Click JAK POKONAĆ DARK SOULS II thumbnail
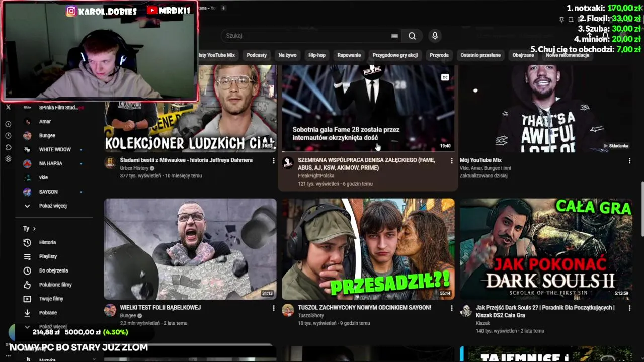 pyautogui.click(x=546, y=249)
